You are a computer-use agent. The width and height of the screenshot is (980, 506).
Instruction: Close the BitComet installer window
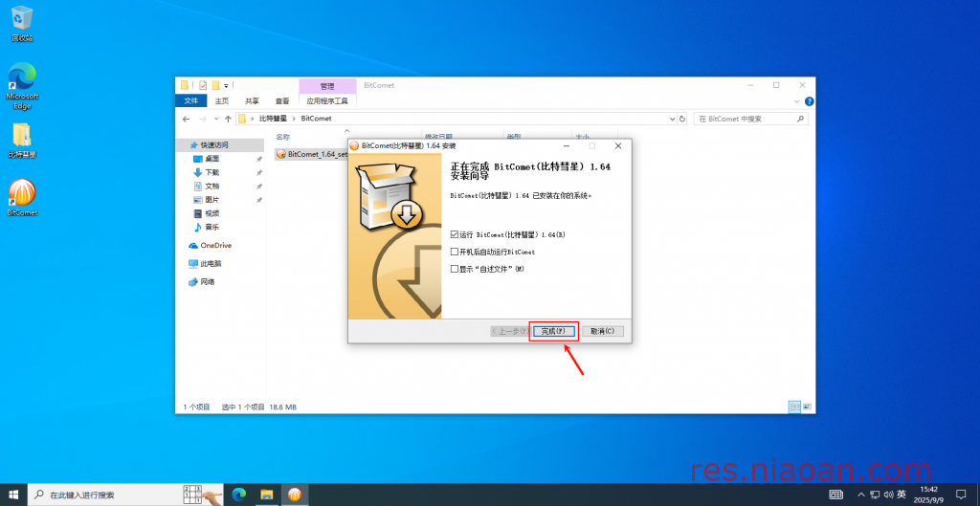pyautogui.click(x=617, y=145)
